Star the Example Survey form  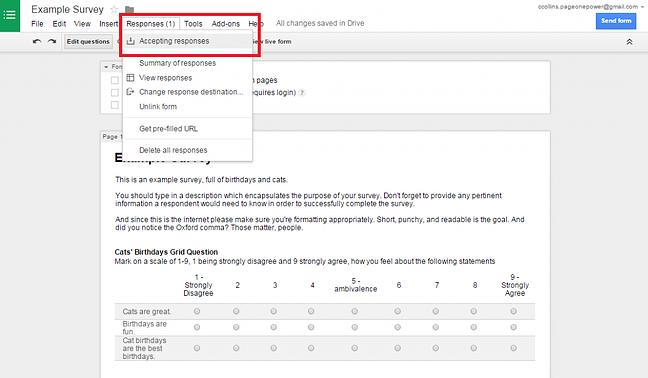(114, 9)
